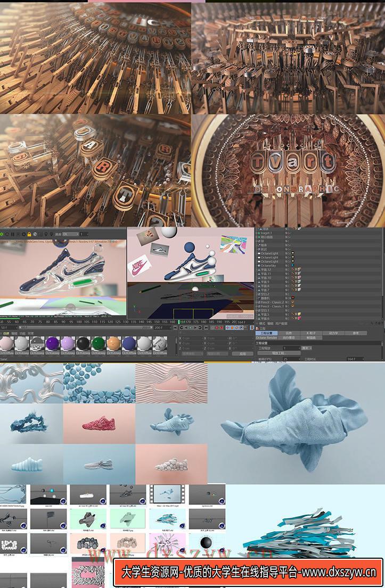The image size is (385, 588).
Task: Step to the next frame
Action: click(x=195, y=328)
